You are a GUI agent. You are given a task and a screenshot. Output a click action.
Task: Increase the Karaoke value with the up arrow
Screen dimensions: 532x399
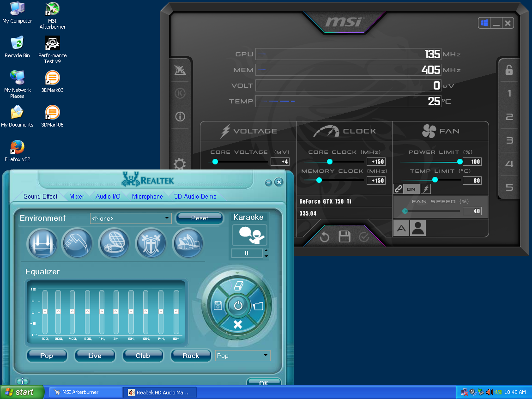click(266, 251)
